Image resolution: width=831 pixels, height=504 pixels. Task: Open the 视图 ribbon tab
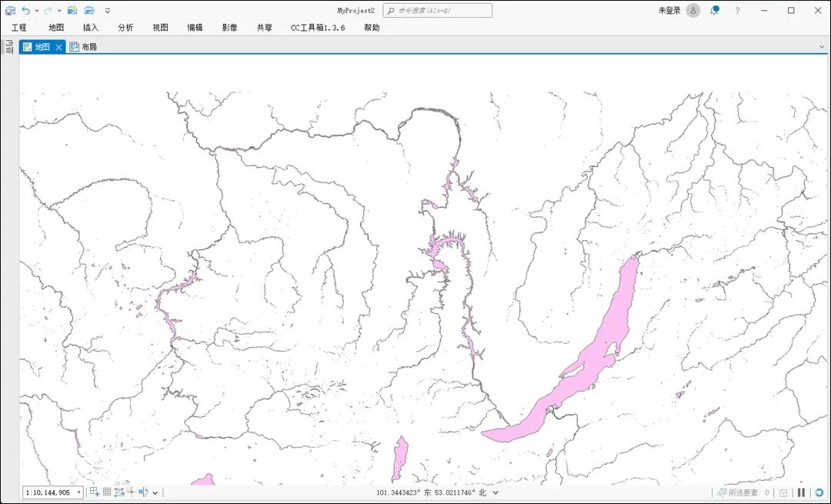pos(161,28)
